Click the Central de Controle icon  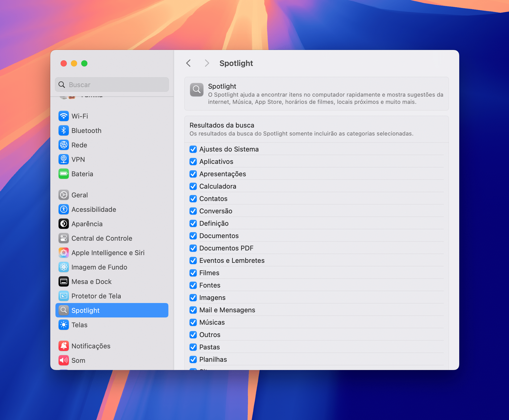[x=64, y=238]
